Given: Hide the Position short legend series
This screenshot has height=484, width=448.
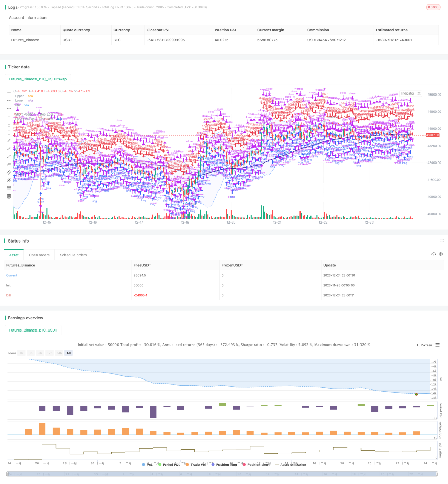Looking at the screenshot, I should tap(256, 465).
